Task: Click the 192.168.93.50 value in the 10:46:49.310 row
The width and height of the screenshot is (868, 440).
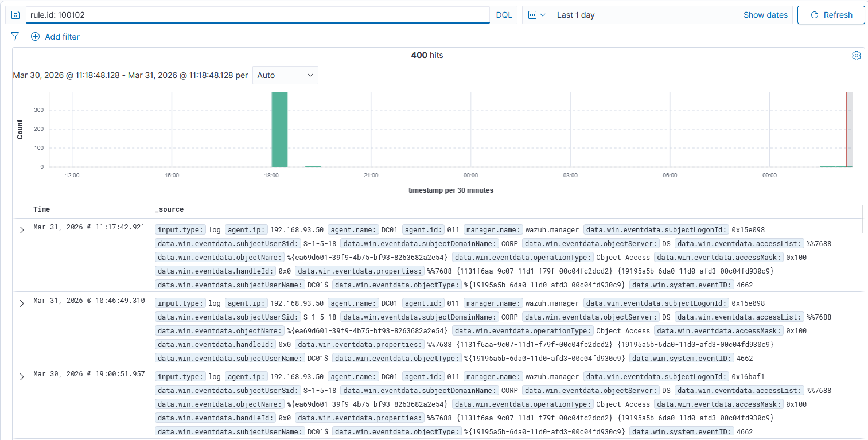Action: pyautogui.click(x=297, y=303)
